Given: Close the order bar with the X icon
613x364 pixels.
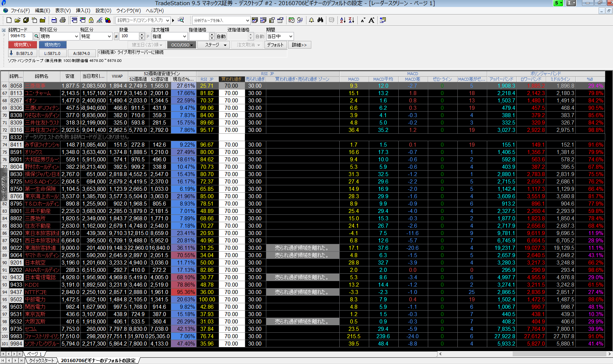Looking at the screenshot, I should click(x=4, y=30).
